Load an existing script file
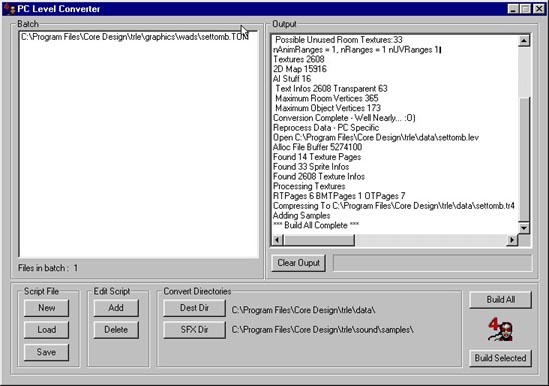549x386 pixels. [47, 330]
